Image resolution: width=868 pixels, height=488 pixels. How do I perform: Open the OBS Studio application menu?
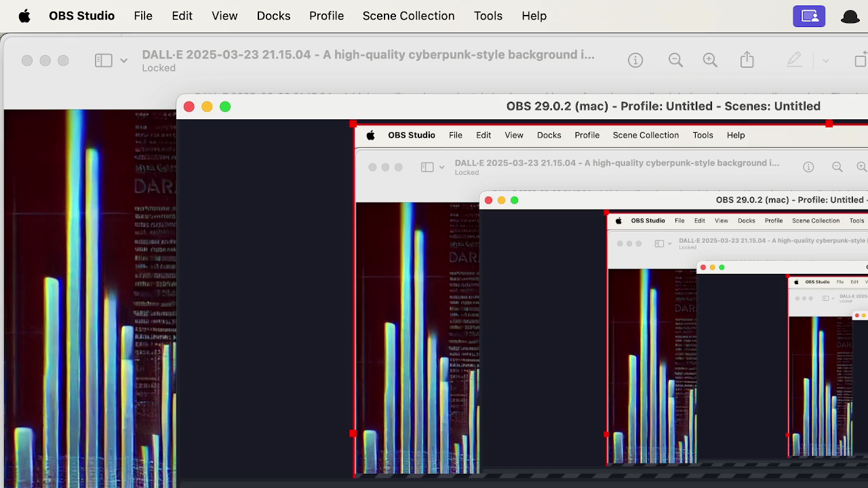coord(81,16)
